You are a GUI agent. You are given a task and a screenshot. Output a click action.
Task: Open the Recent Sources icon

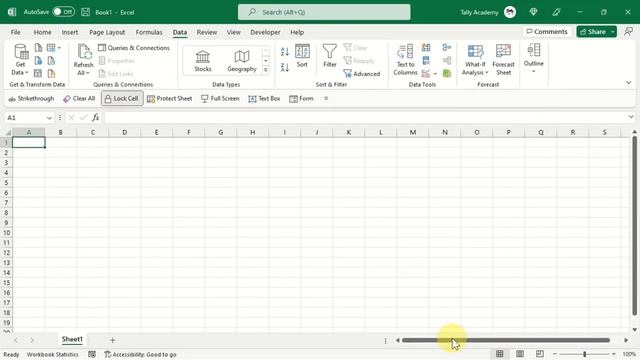[x=51, y=61]
